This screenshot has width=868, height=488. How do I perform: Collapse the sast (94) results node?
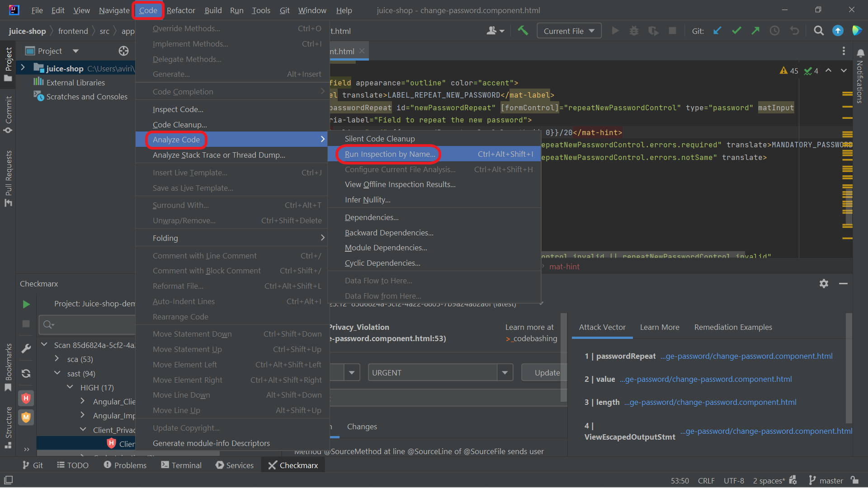[x=57, y=373]
